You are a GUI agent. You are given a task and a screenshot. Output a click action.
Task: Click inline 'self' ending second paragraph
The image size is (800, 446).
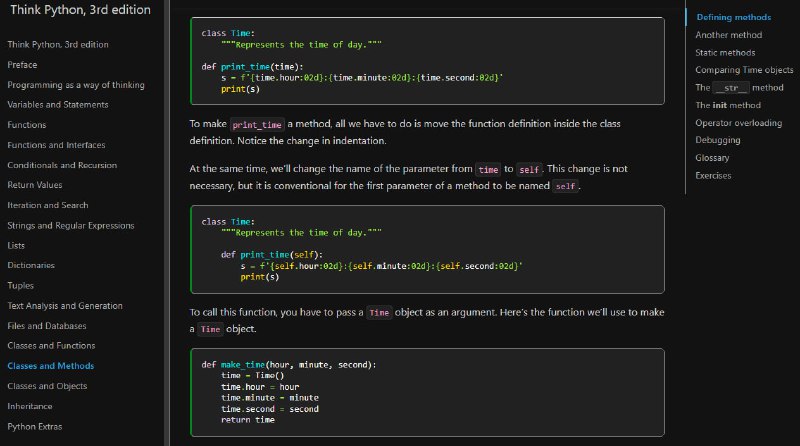(565, 186)
